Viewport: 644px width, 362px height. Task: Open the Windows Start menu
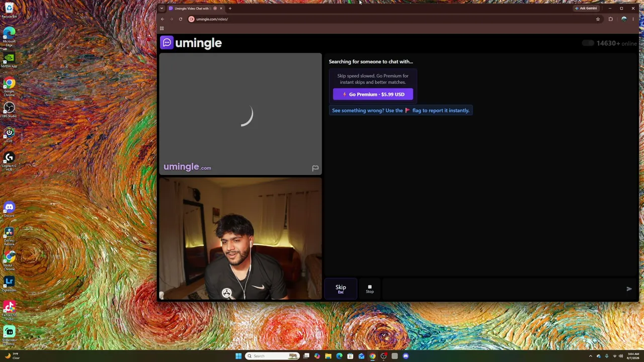click(238, 356)
